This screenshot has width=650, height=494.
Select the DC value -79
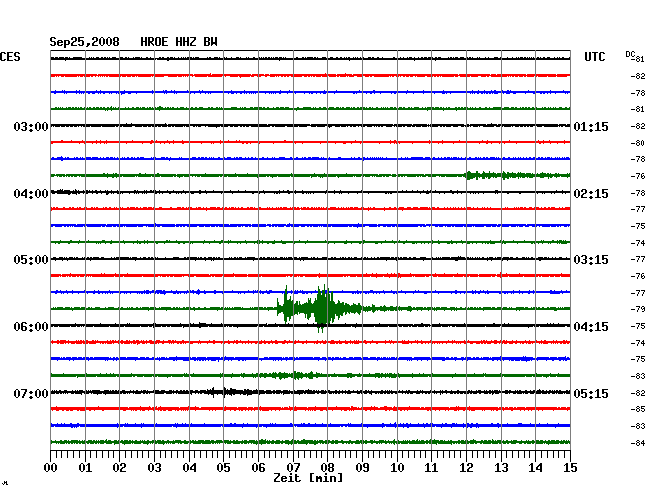tap(638, 309)
